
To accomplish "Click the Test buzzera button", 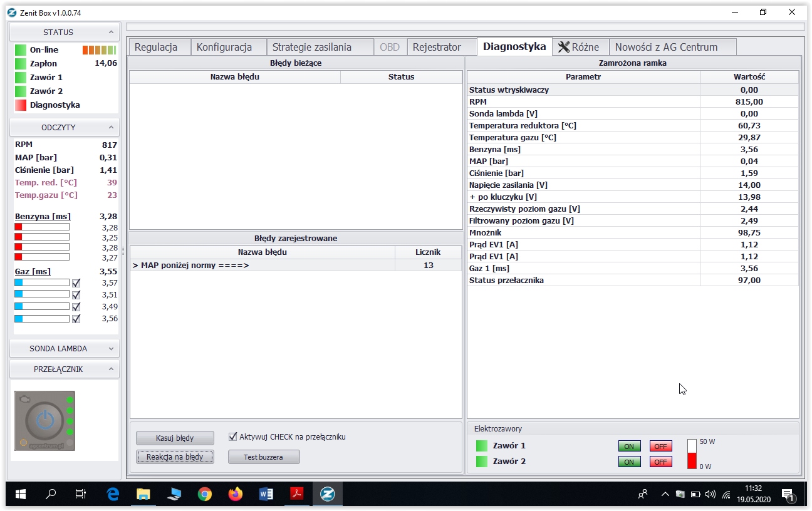I will [x=264, y=457].
